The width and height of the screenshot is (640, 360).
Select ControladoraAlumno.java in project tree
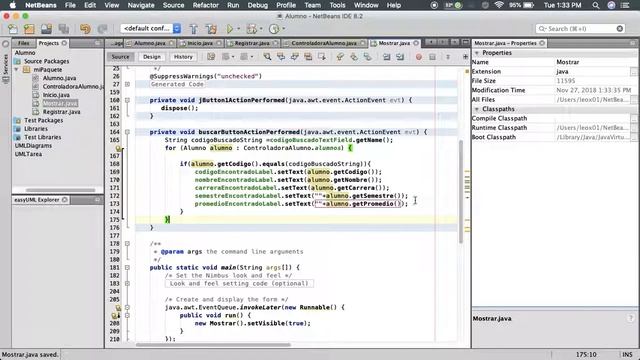pyautogui.click(x=73, y=87)
